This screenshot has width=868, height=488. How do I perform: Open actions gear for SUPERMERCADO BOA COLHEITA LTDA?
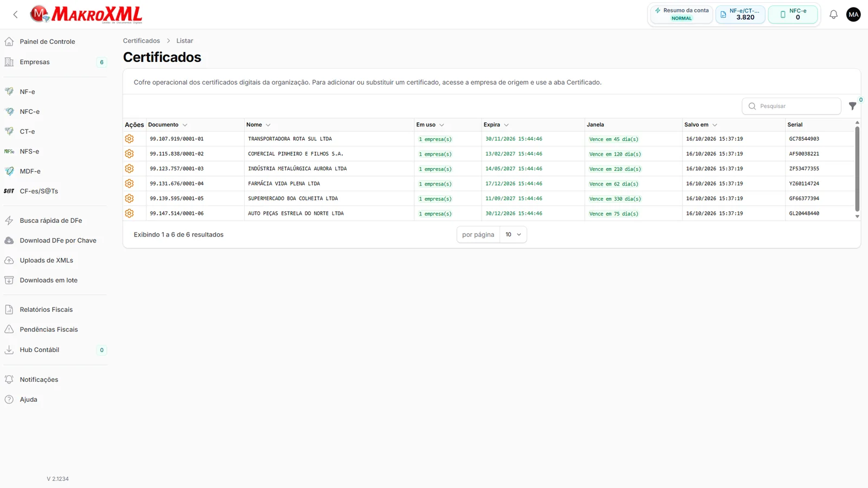pos(129,198)
